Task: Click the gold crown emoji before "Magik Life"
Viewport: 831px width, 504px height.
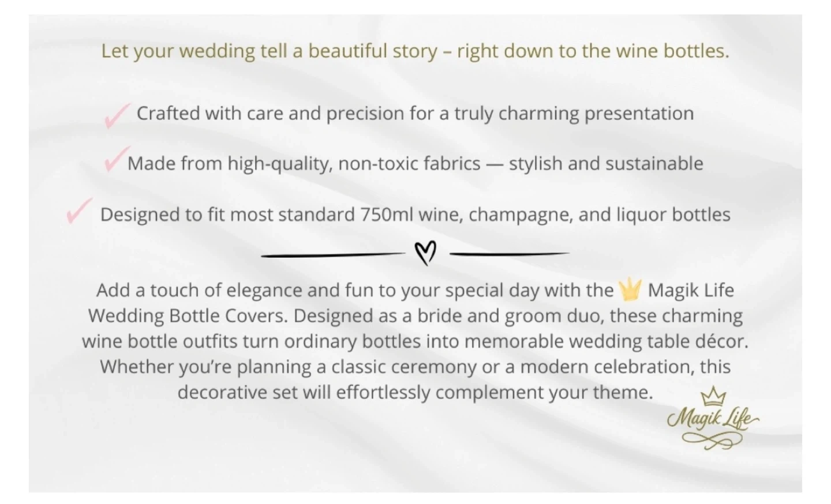Action: click(630, 289)
